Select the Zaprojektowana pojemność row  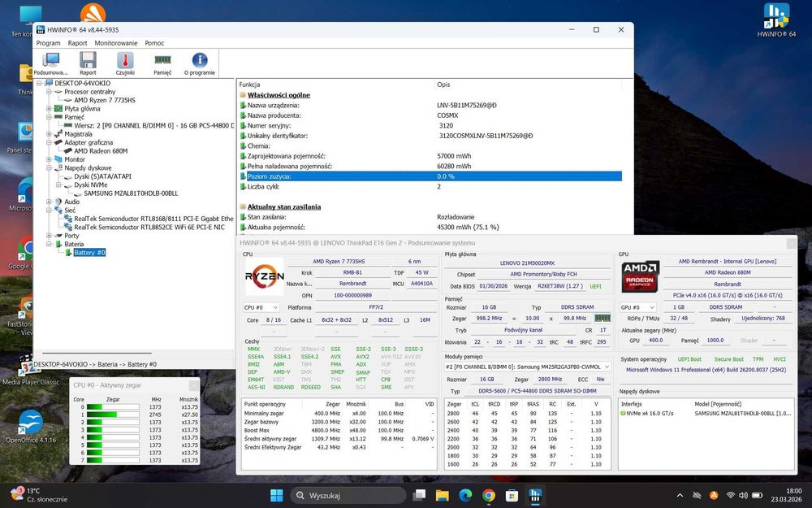click(430, 156)
